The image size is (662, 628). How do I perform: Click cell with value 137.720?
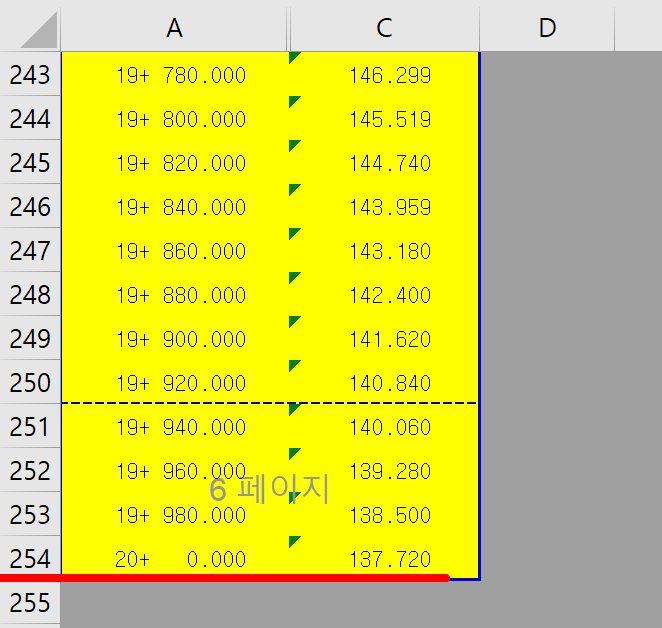click(x=384, y=558)
